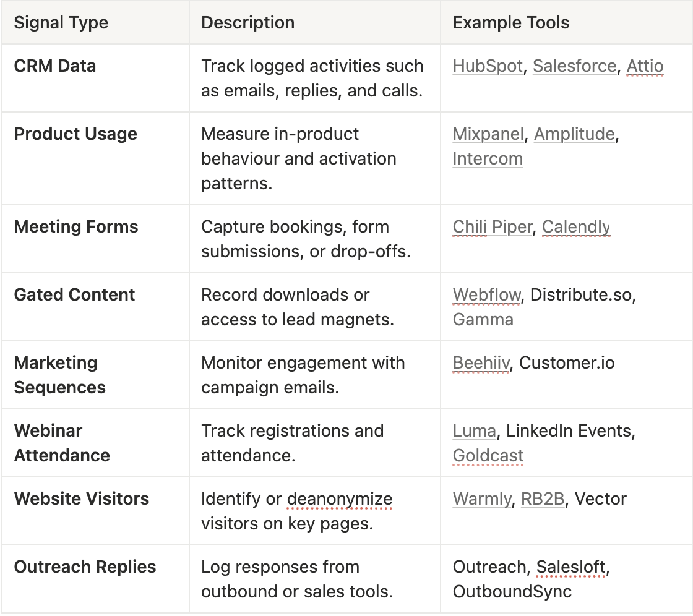
Task: Follow the Attio link
Action: click(645, 66)
